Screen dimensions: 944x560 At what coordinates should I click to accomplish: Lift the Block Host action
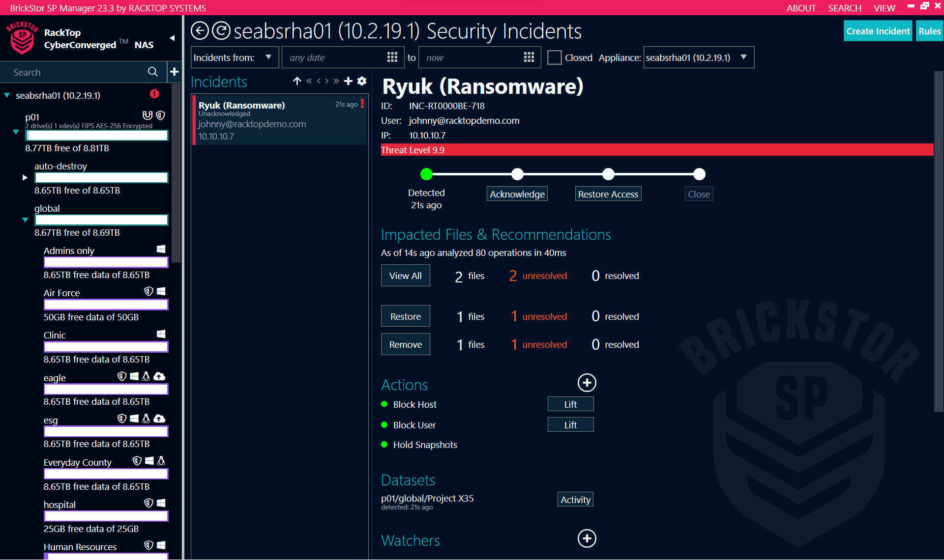click(570, 404)
